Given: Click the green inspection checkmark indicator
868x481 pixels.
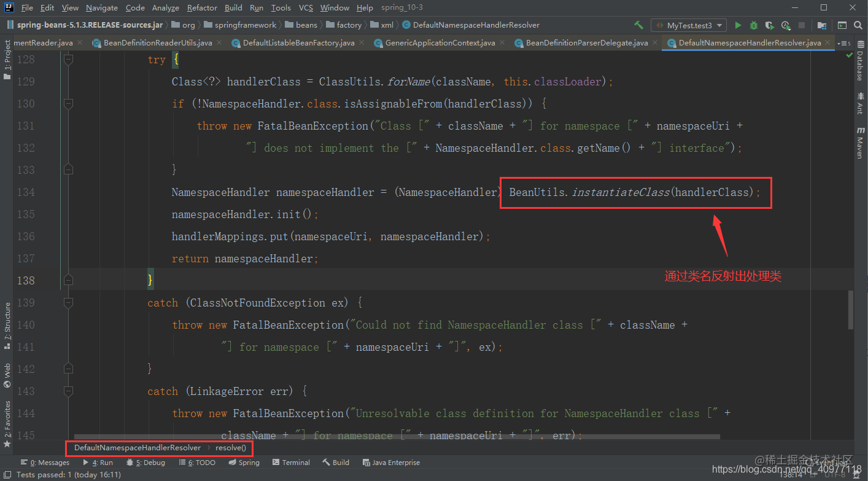Looking at the screenshot, I should 850,55.
